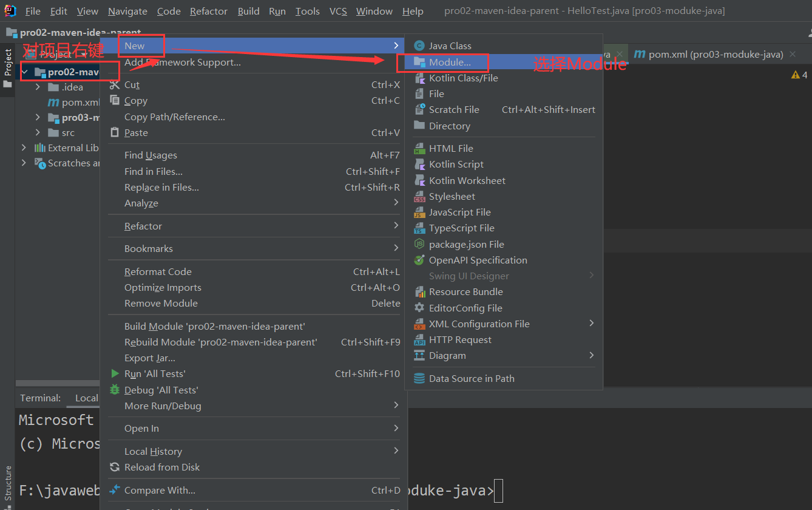Click the IntelliJ IDEA logo icon
The image size is (812, 510).
(x=10, y=10)
